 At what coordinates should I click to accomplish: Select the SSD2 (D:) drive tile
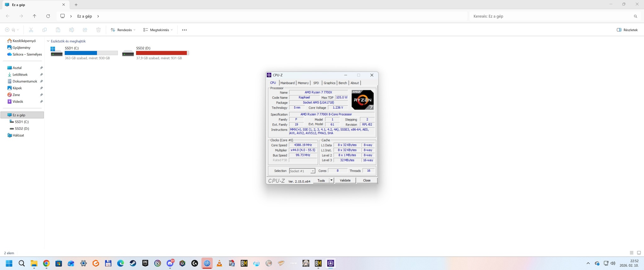[155, 53]
